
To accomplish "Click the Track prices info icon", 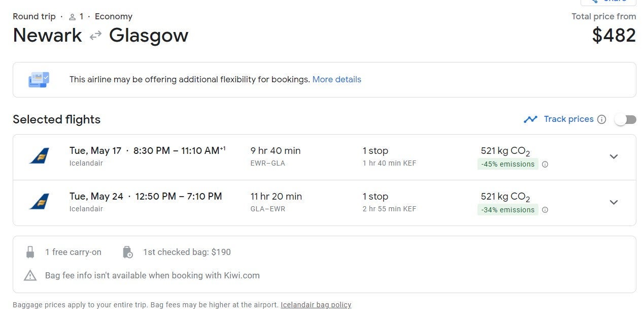I will (602, 119).
